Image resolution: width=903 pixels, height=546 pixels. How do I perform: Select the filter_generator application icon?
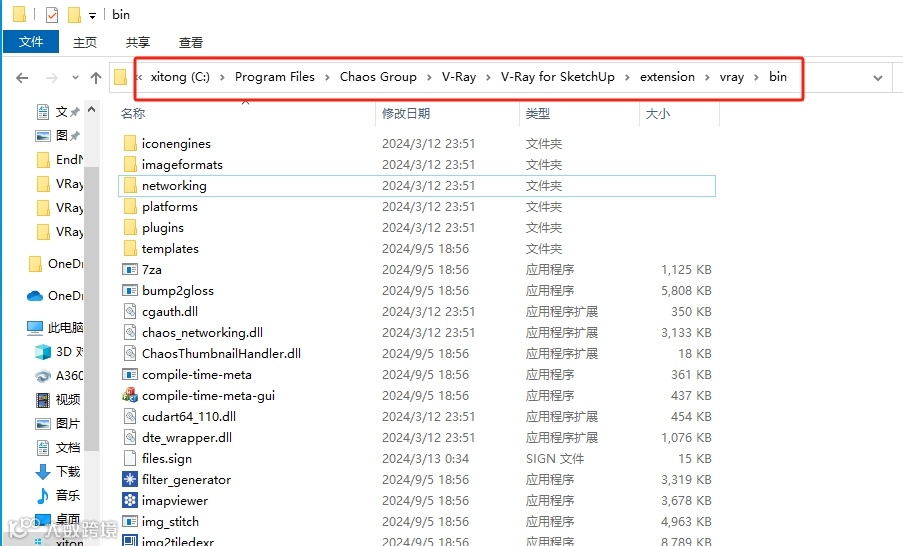pos(130,480)
